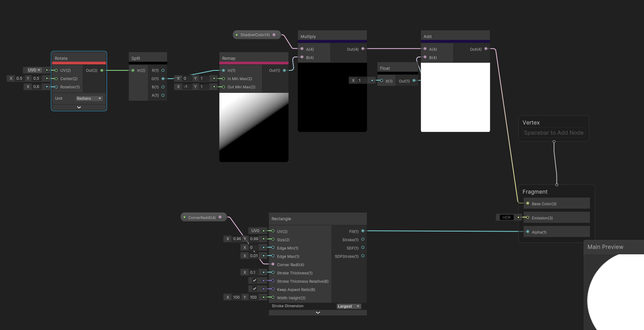Click the Split node R(1) output port

pyautogui.click(x=163, y=70)
